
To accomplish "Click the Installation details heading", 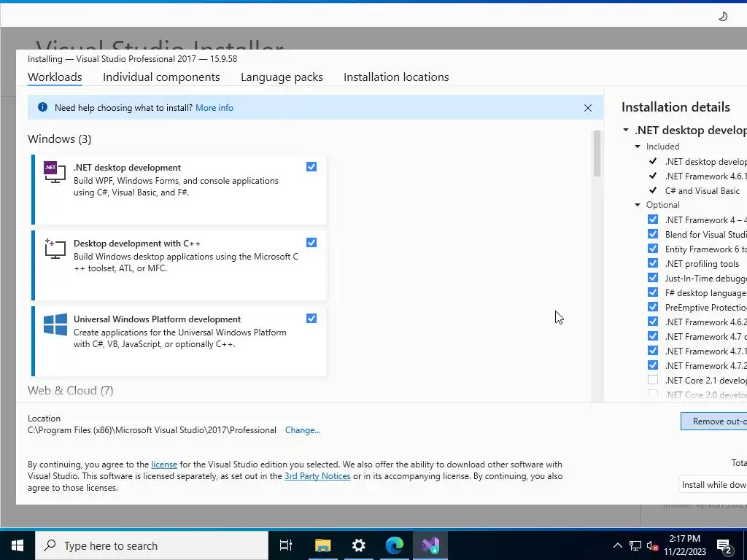I will [x=676, y=107].
